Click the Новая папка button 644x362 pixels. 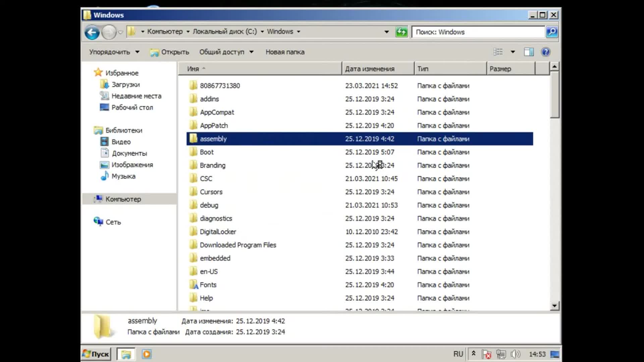pyautogui.click(x=285, y=52)
